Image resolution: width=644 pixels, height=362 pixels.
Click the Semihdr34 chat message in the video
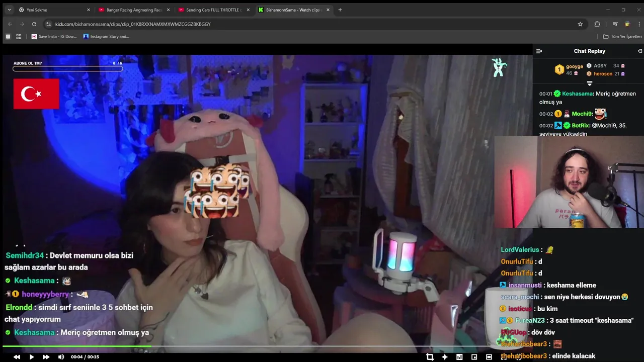(x=69, y=261)
